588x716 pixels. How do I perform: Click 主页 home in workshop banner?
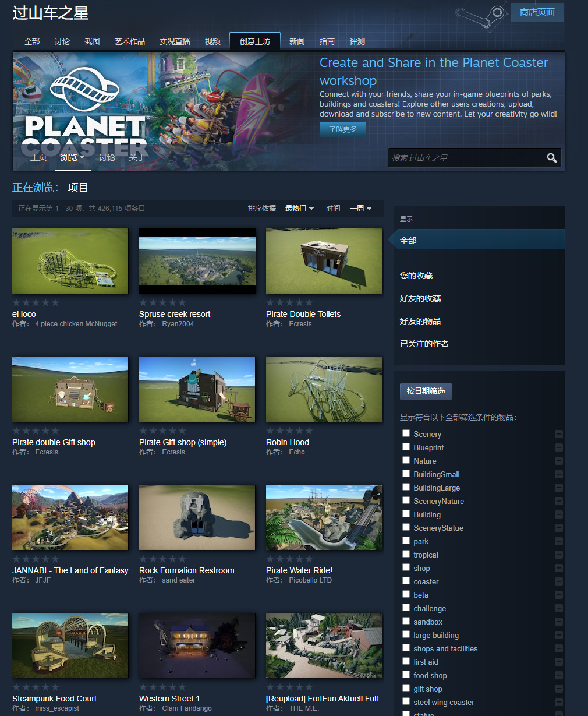pyautogui.click(x=38, y=157)
